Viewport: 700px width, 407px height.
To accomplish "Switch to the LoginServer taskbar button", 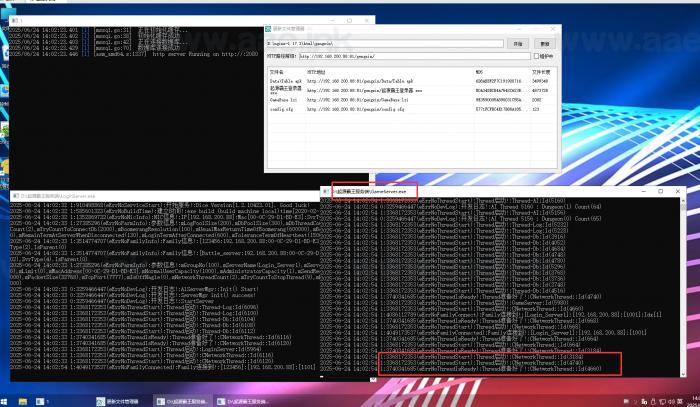I will (x=183, y=401).
